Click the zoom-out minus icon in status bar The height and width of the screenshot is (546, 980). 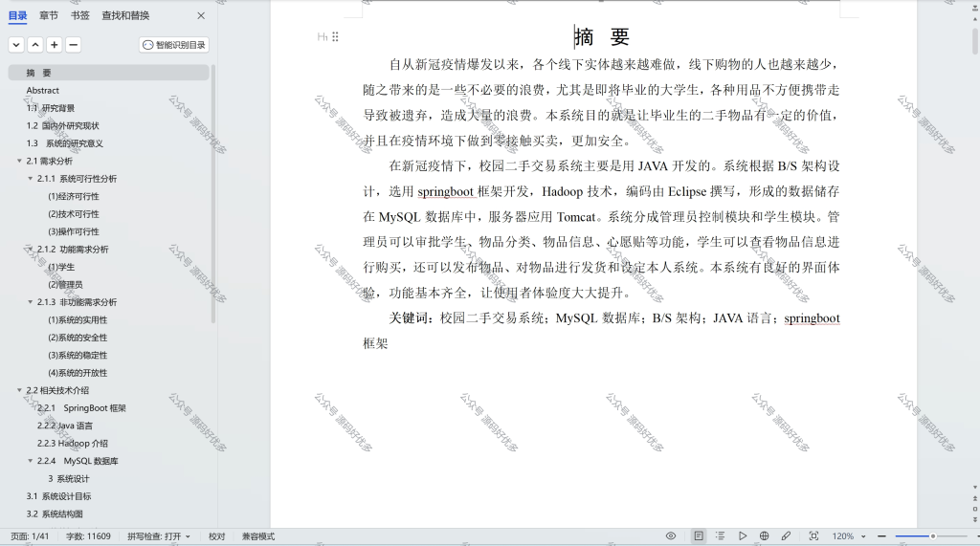[x=881, y=536]
